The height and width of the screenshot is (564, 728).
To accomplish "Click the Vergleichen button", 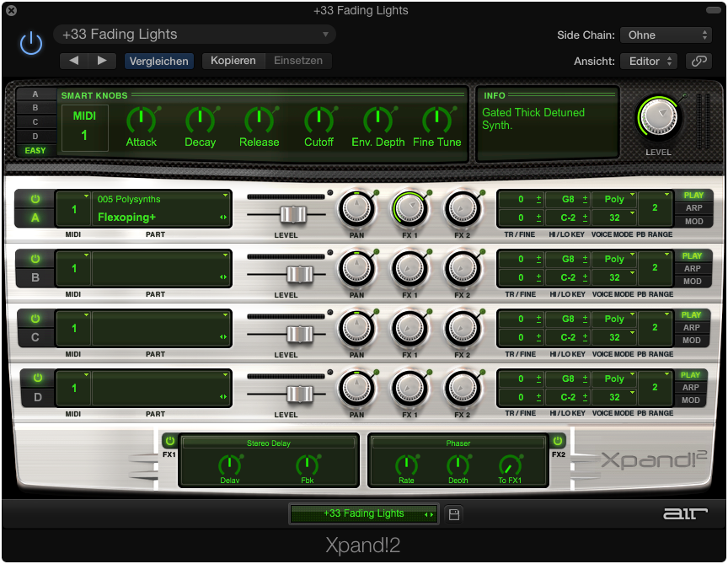I will (158, 61).
